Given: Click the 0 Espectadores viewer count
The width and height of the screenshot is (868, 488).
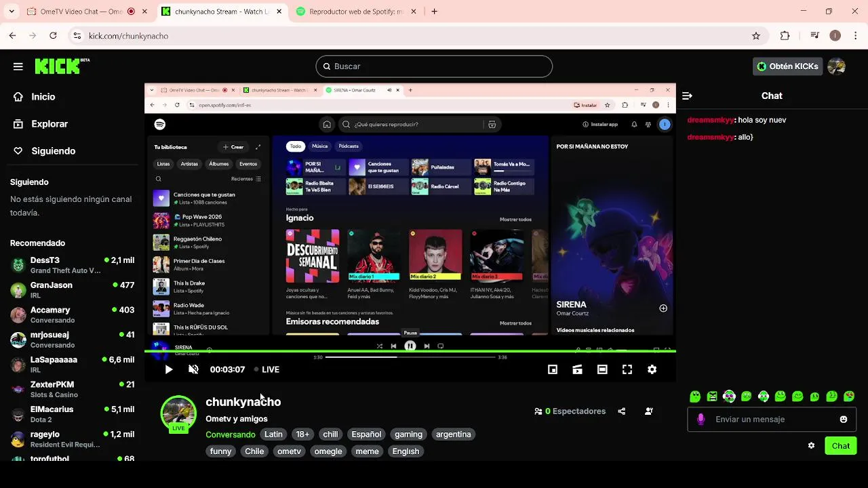Looking at the screenshot, I should pos(570,411).
